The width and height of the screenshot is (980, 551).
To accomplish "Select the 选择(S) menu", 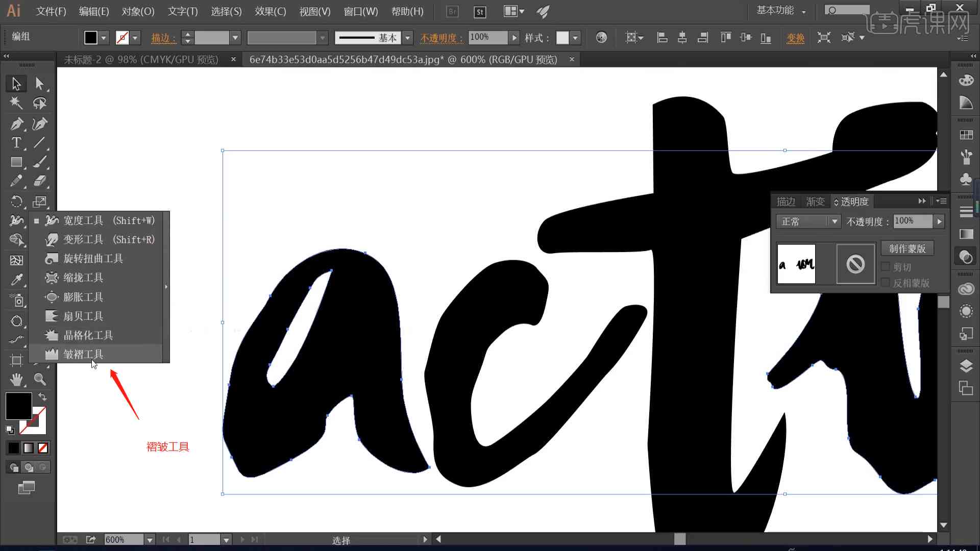I will click(226, 11).
